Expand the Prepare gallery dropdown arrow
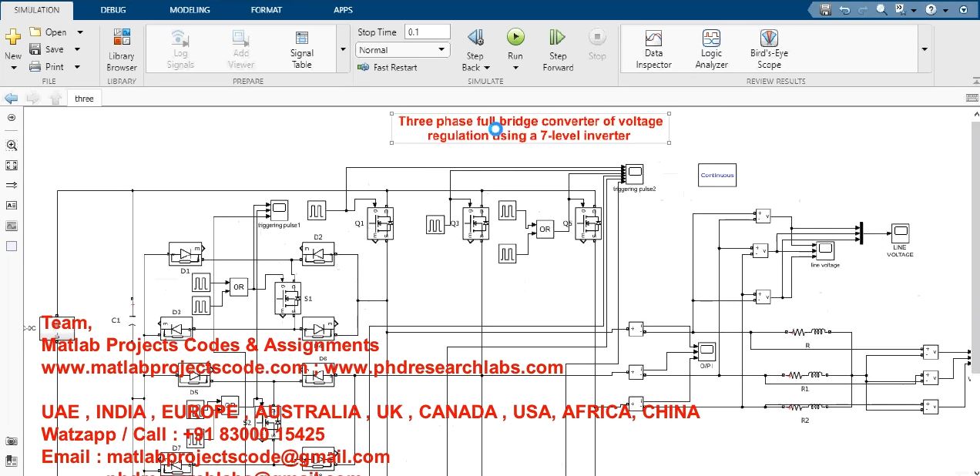The width and height of the screenshot is (980, 476). click(x=343, y=49)
